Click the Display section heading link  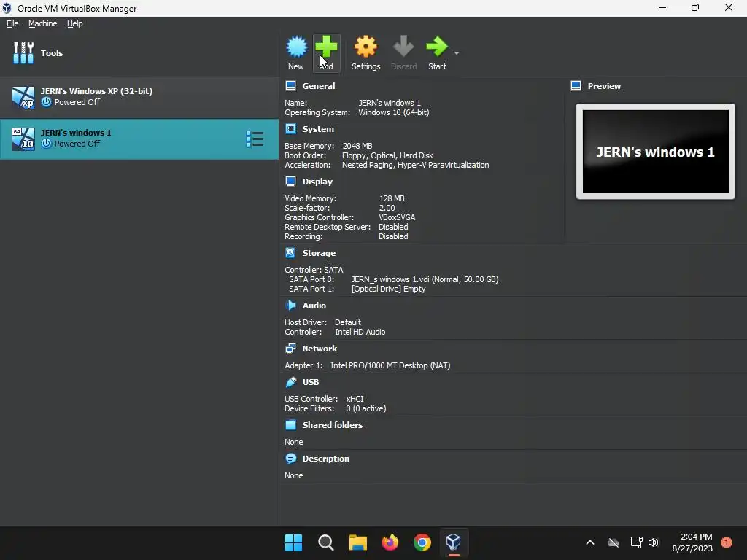click(x=317, y=182)
